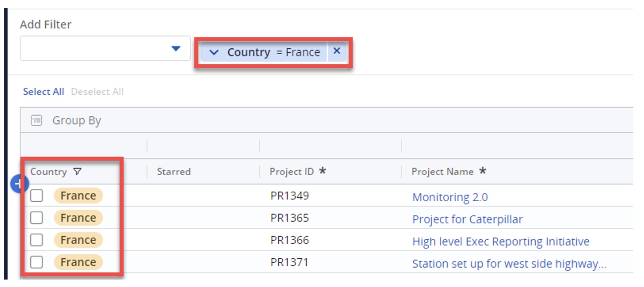Screen dimensions: 644x287
Task: Click the France tag in PR1365 row
Action: pos(78,217)
